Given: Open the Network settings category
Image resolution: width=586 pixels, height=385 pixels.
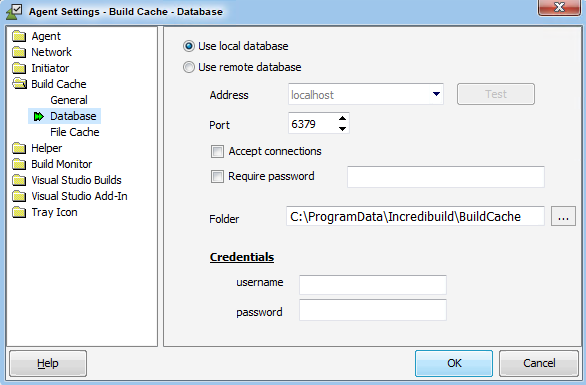Looking at the screenshot, I should pyautogui.click(x=51, y=52).
